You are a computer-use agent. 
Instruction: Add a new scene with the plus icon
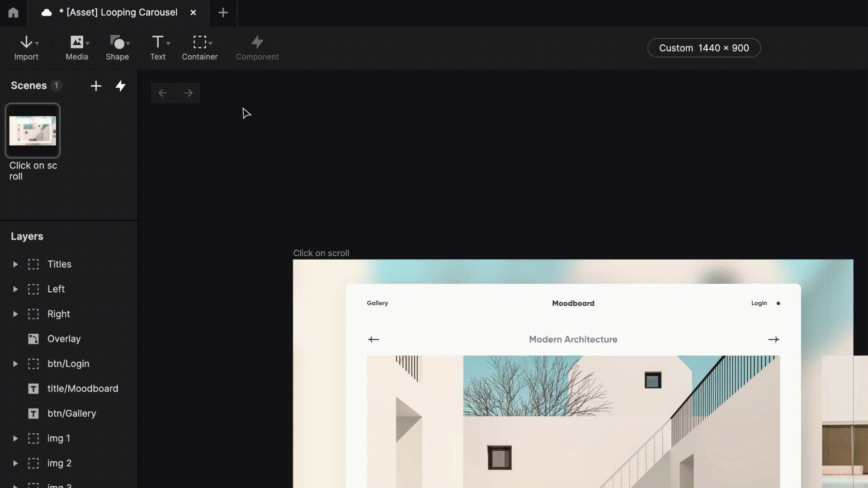(x=96, y=86)
